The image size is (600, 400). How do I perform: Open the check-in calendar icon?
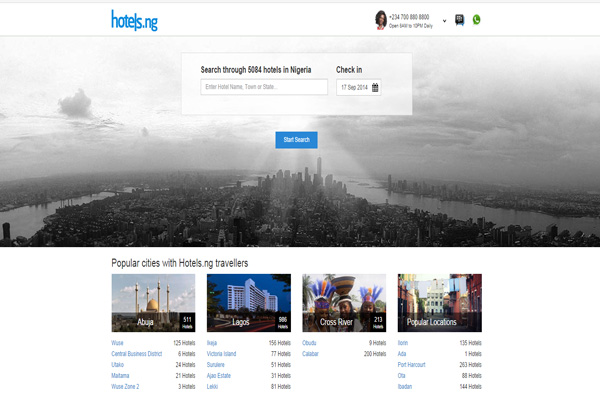point(375,88)
